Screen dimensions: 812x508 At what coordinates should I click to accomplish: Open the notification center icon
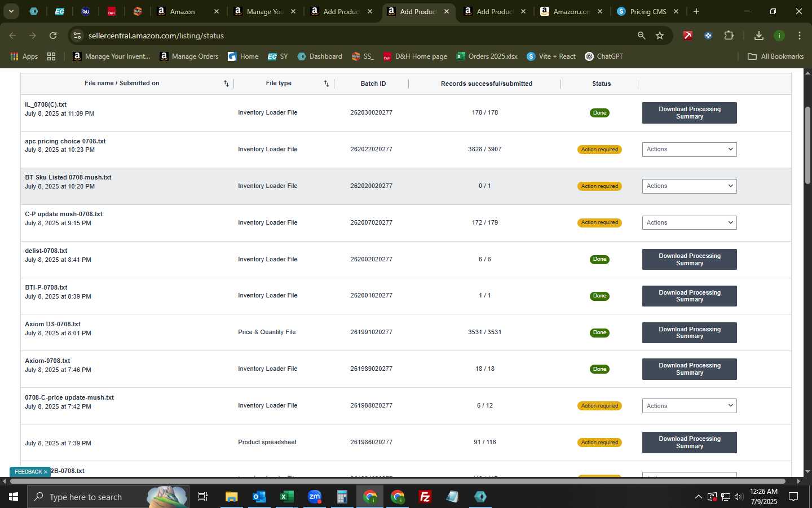[793, 497]
